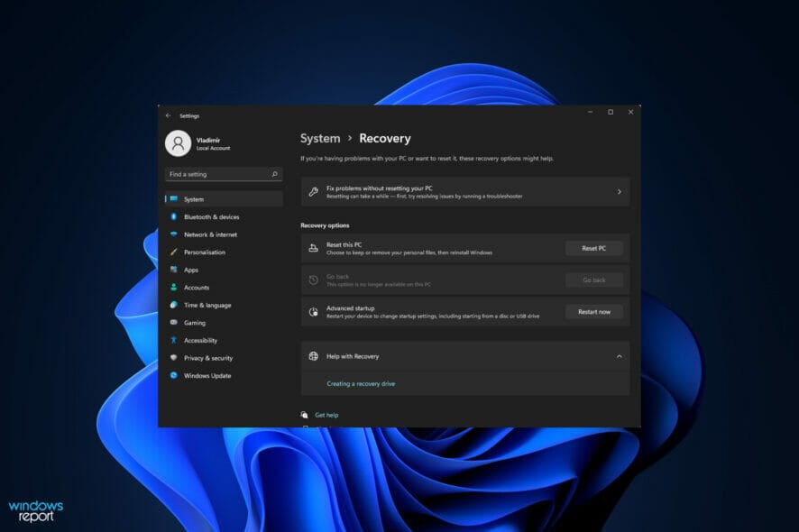Click the Network & internet Wi-Fi icon
The width and height of the screenshot is (799, 532).
(174, 234)
